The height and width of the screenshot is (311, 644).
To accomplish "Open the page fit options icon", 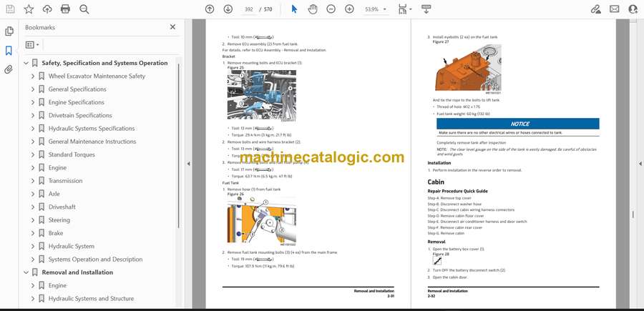I will tap(404, 9).
